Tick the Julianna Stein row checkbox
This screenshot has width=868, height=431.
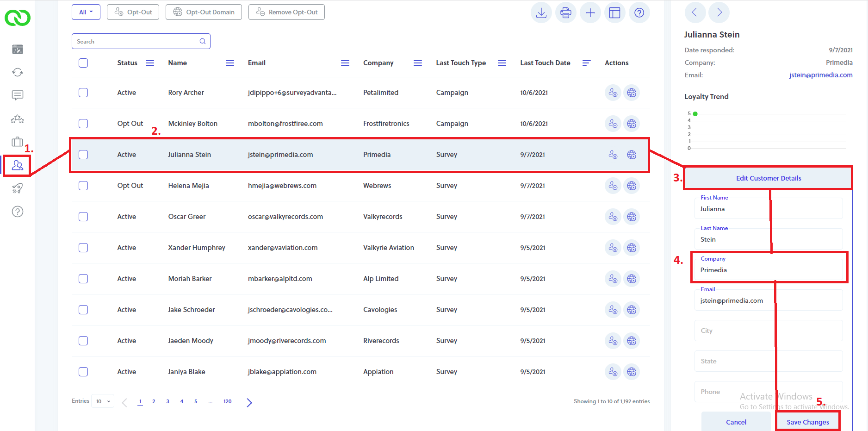[83, 155]
